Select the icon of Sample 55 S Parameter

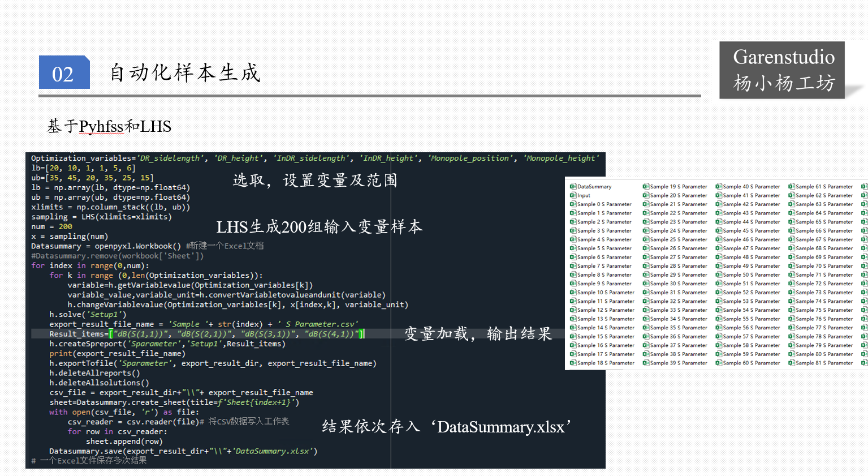coord(719,319)
